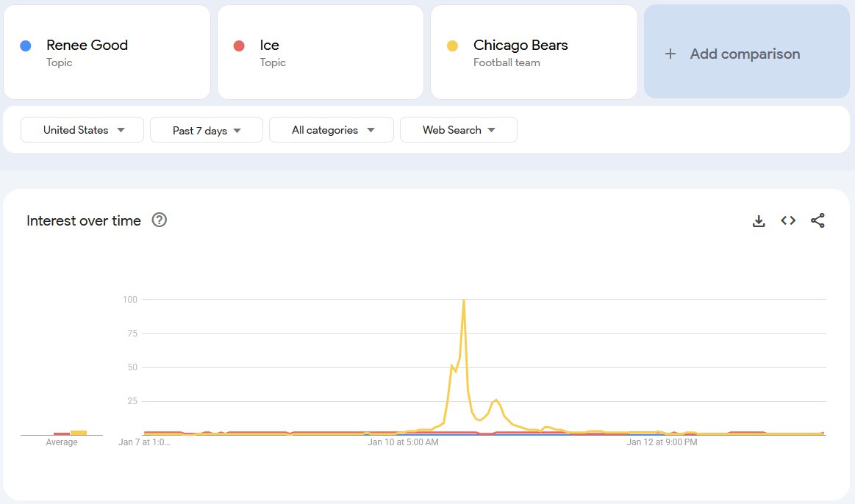Click the Add comparison button
Screen dimensions: 855x504
pos(746,51)
